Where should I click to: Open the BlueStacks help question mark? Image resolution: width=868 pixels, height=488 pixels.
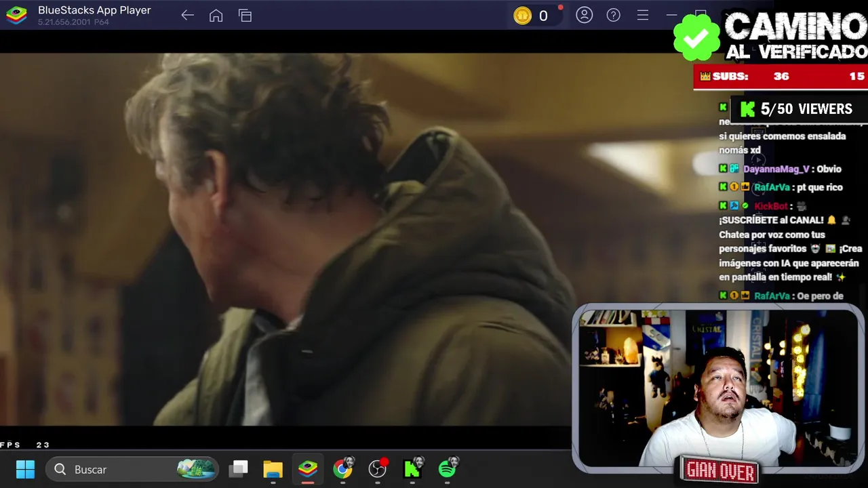(x=613, y=15)
